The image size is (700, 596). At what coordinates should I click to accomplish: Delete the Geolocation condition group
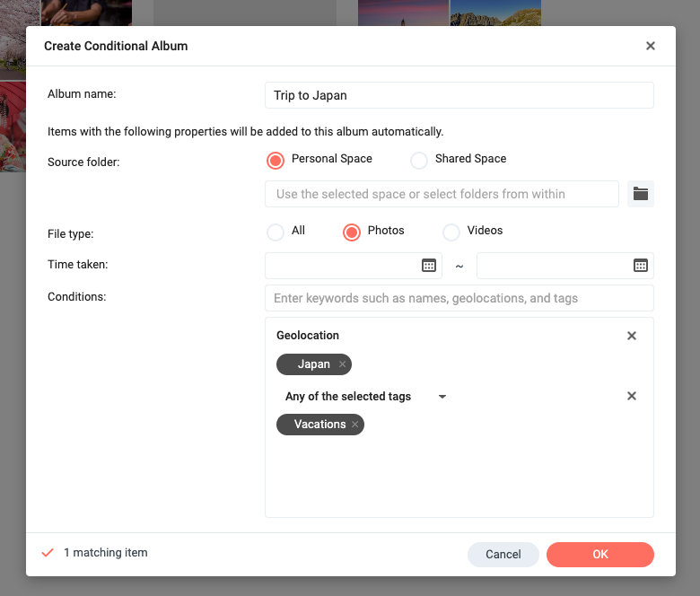(x=632, y=336)
